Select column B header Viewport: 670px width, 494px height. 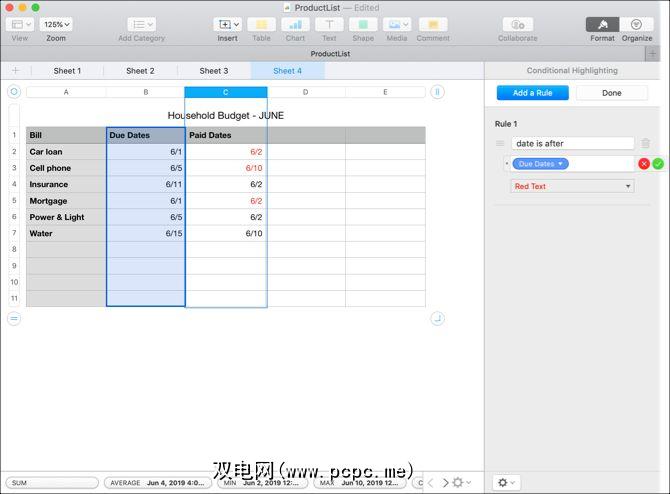[x=146, y=92]
